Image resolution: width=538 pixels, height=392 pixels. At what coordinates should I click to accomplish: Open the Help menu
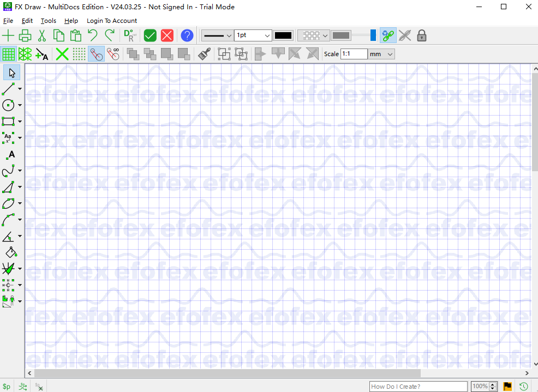click(71, 21)
